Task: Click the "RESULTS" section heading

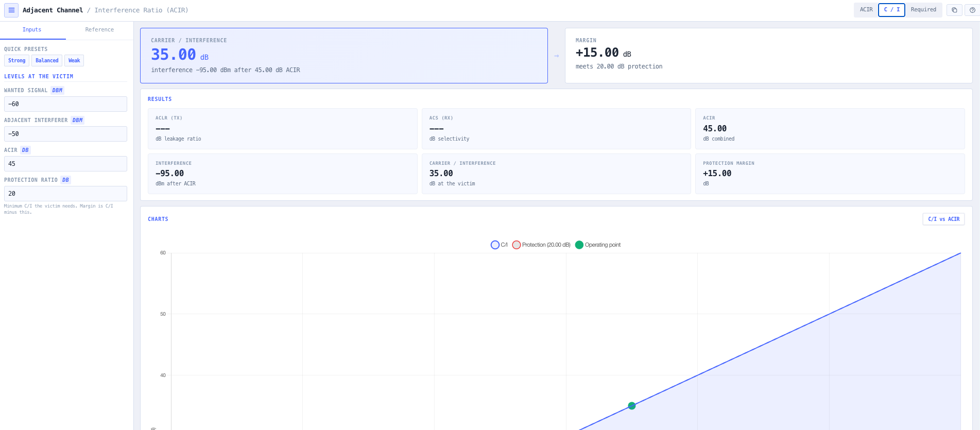Action: click(x=160, y=99)
